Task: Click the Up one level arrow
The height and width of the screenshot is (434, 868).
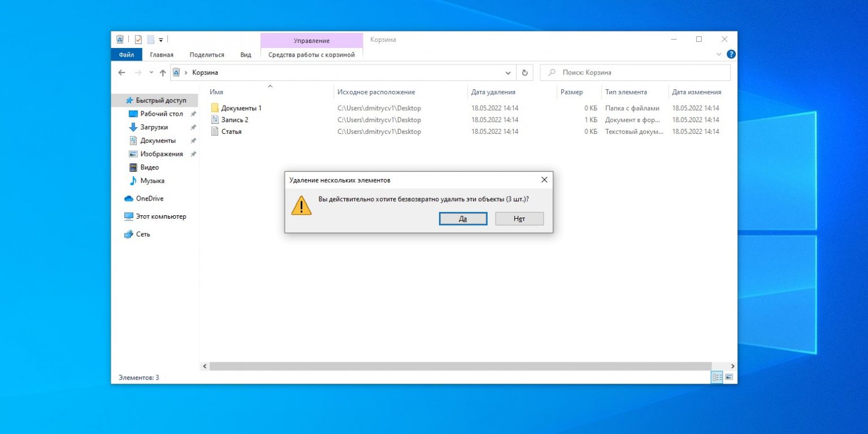Action: click(x=163, y=72)
